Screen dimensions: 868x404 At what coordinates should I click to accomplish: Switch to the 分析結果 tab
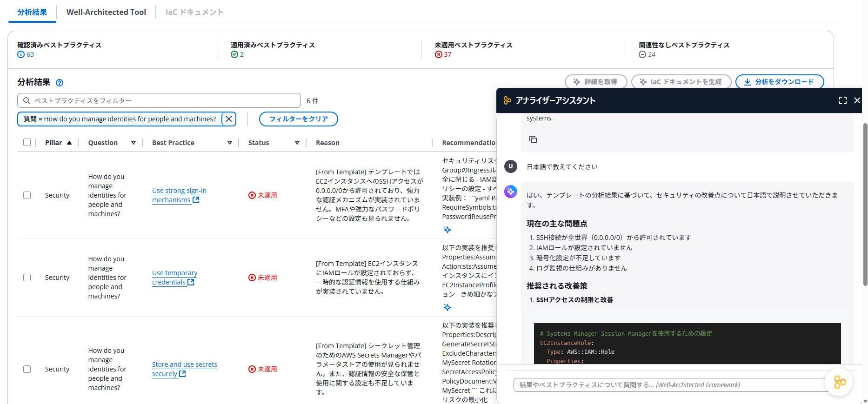tap(32, 12)
